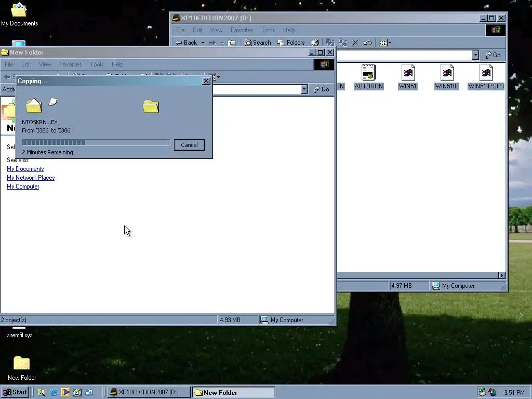532x399 pixels.
Task: Click the Delete X icon in D: toolbar
Action: point(355,43)
